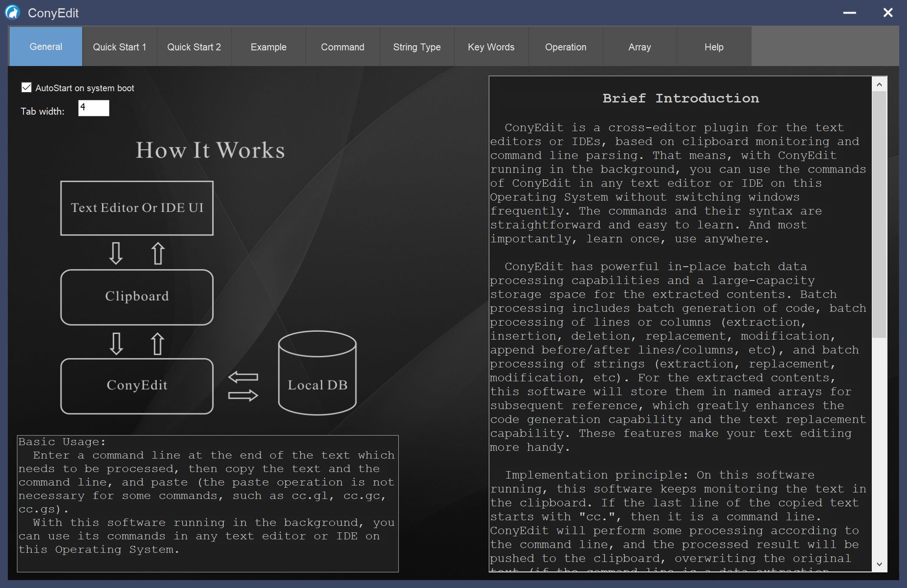
Task: Switch to the String Type tab
Action: tap(417, 46)
